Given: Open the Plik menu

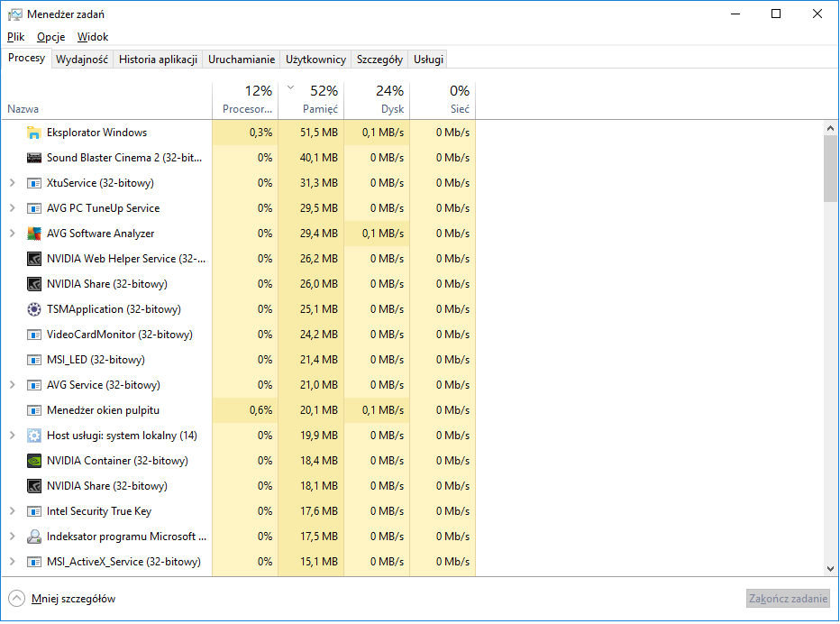Looking at the screenshot, I should (x=15, y=37).
